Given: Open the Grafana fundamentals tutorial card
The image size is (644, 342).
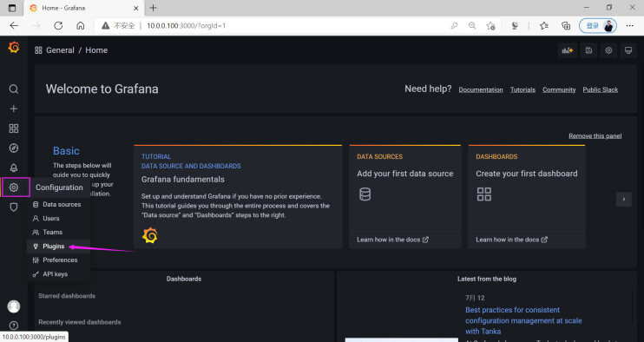Looking at the screenshot, I should 238,197.
